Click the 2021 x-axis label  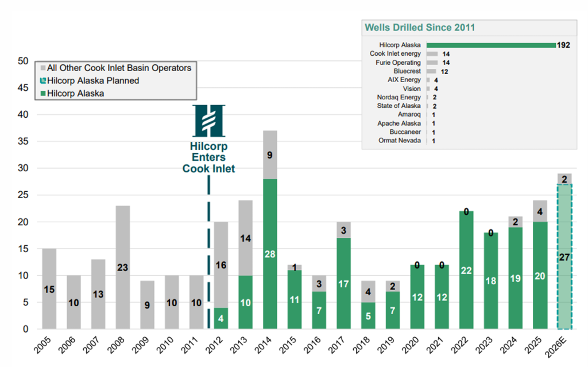click(435, 345)
